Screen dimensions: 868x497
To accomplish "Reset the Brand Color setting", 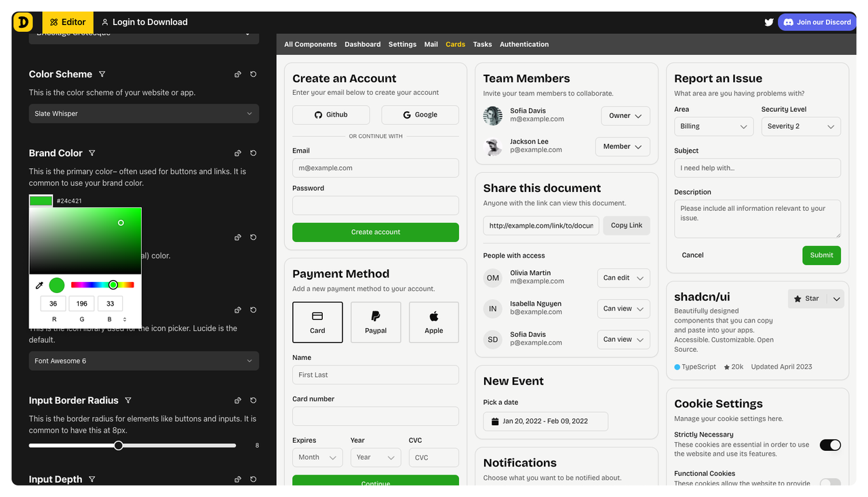I will coord(253,153).
